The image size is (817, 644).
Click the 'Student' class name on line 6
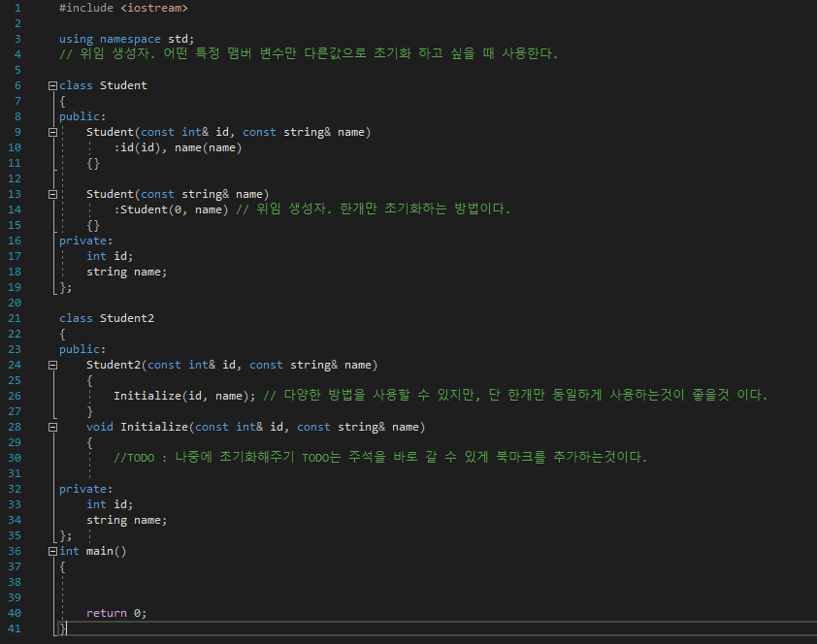pyautogui.click(x=123, y=85)
